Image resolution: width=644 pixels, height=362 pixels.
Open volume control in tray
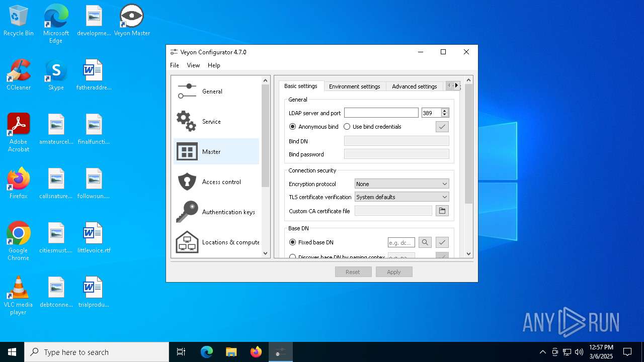(x=579, y=352)
